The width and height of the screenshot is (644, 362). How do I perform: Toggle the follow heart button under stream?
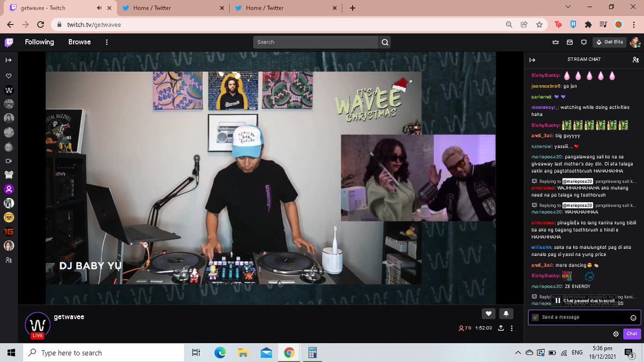coord(488,314)
